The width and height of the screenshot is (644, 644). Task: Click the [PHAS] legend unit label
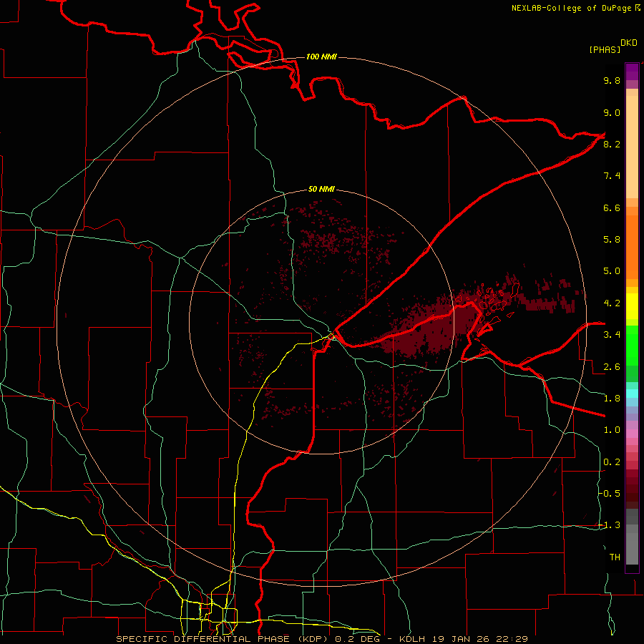(x=605, y=49)
